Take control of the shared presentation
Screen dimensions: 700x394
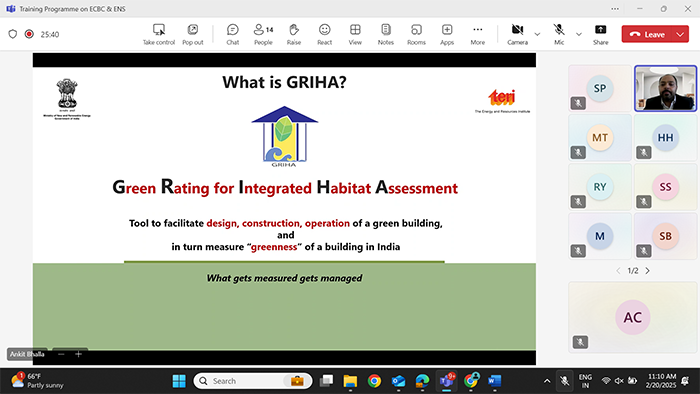(x=159, y=34)
